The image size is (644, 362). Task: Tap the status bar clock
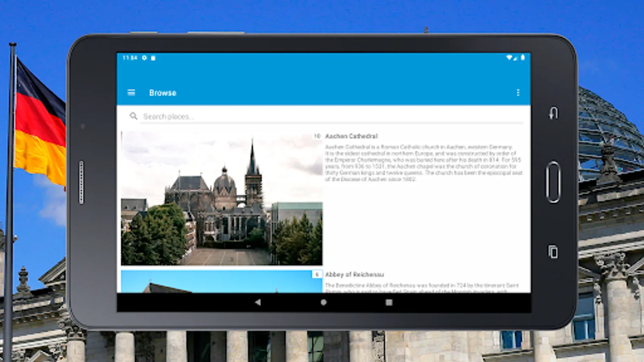pyautogui.click(x=130, y=58)
